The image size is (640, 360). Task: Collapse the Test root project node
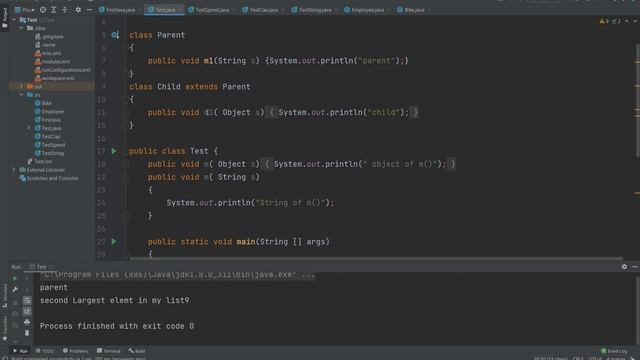click(15, 20)
